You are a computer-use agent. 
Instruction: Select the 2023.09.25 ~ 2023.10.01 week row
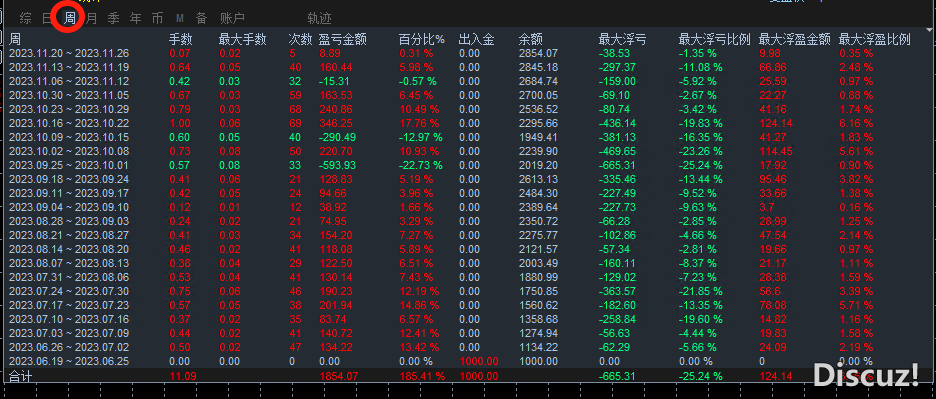coord(468,165)
